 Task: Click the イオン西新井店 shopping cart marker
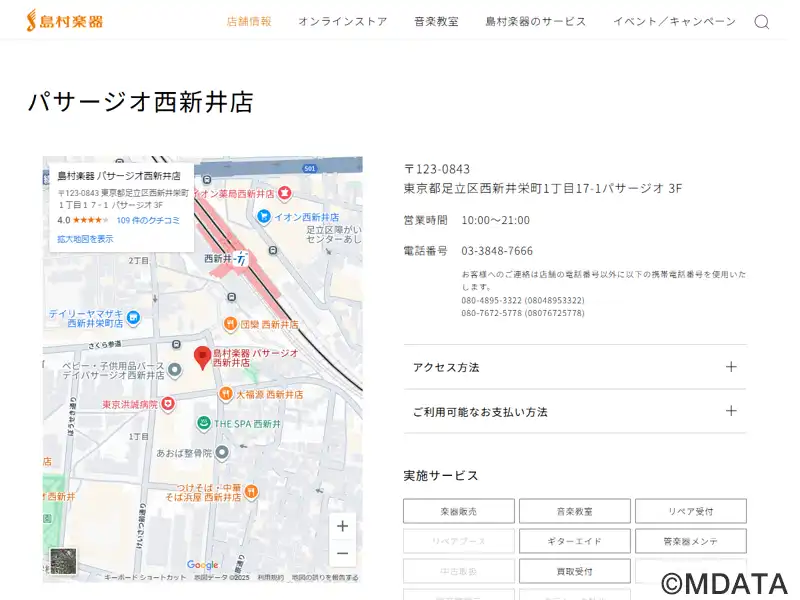pos(263,216)
